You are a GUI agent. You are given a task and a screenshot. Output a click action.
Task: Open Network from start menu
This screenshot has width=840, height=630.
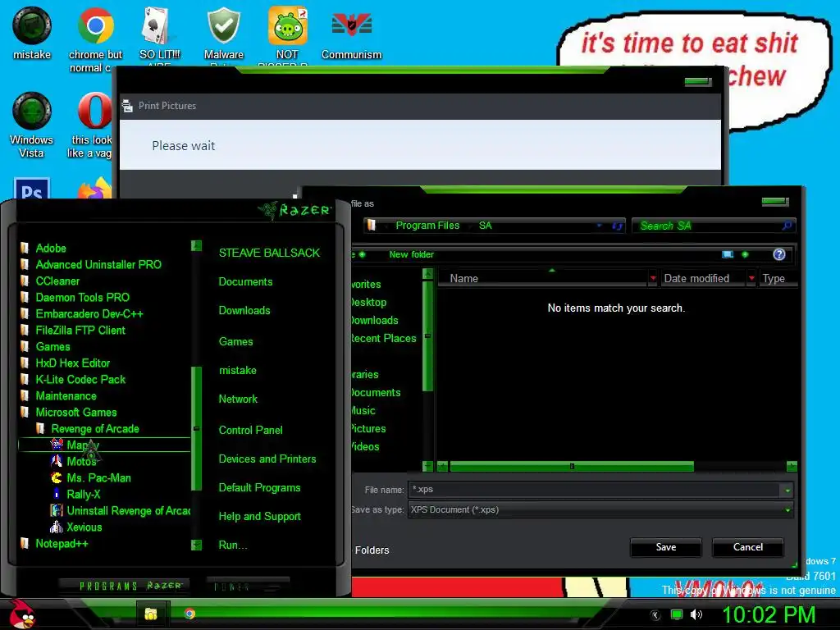(x=238, y=399)
